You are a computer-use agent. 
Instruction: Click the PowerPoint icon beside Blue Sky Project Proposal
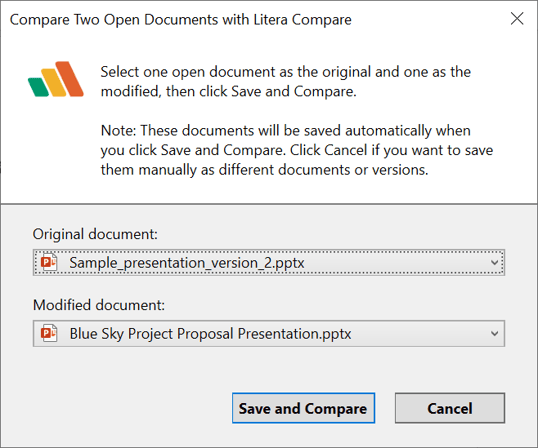[x=49, y=333]
